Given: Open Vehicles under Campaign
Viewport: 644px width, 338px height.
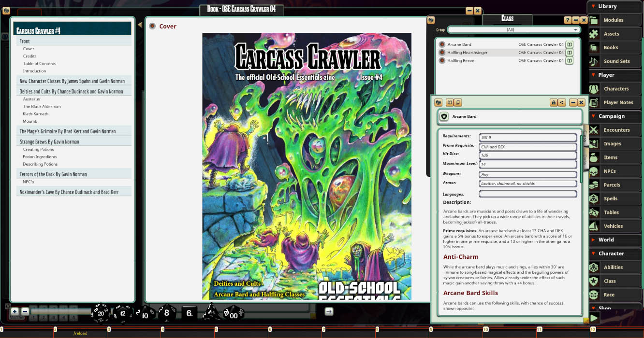Looking at the screenshot, I should tap(615, 226).
